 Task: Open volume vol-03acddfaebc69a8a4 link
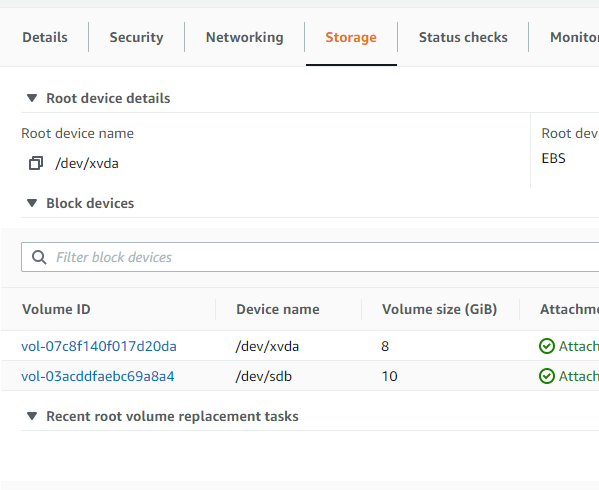98,376
